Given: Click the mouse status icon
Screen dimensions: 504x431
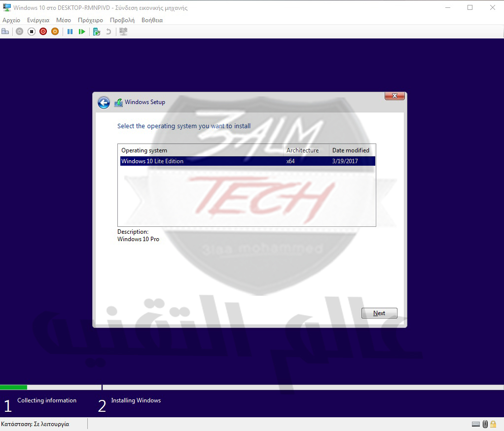Looking at the screenshot, I should coord(485,424).
